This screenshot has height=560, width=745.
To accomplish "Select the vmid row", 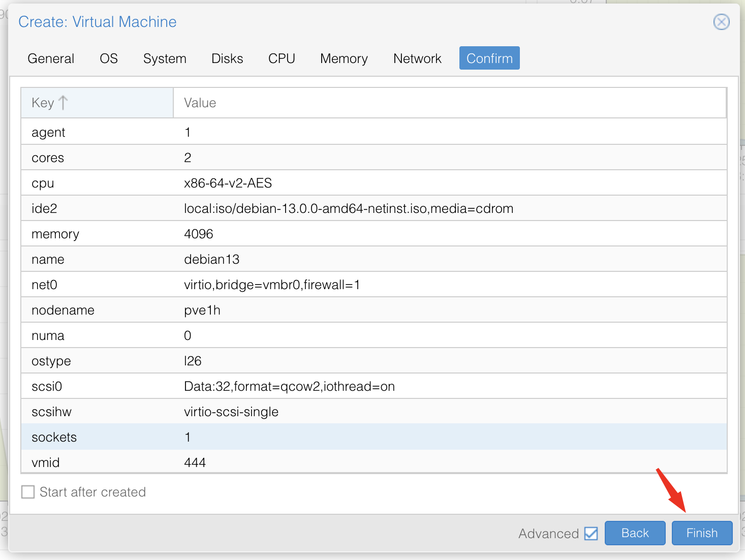I will (374, 462).
